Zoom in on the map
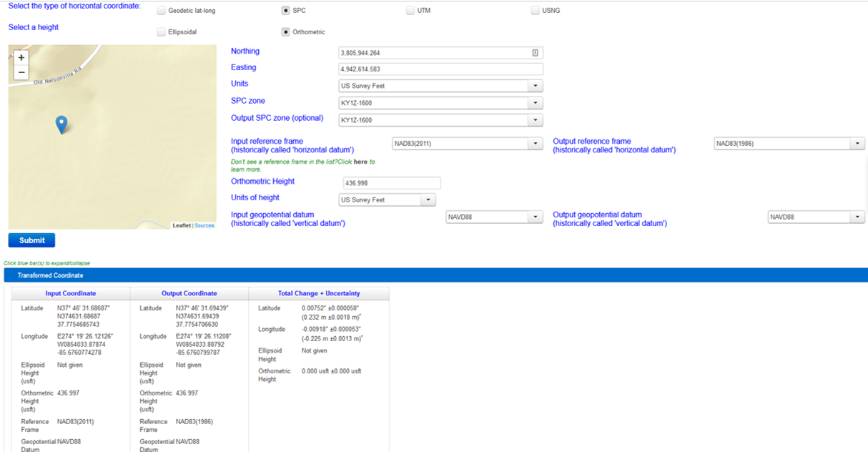Screen dimensions: 868x452 21,56
